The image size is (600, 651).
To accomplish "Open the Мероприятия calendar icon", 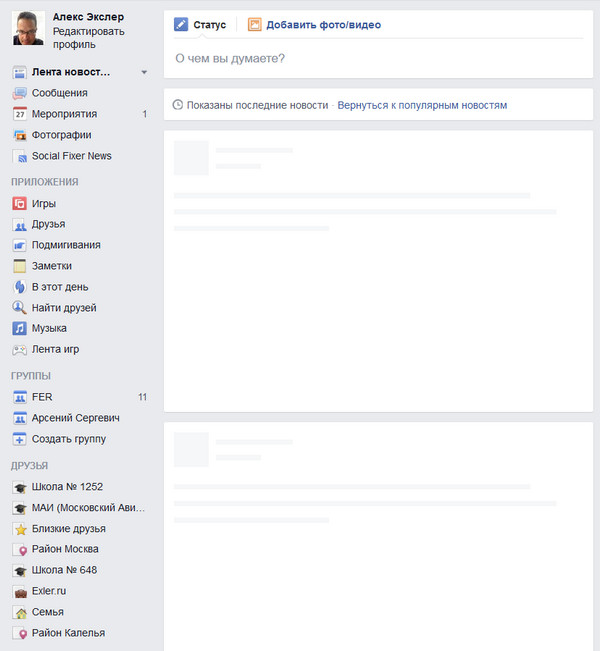I will tap(20, 114).
